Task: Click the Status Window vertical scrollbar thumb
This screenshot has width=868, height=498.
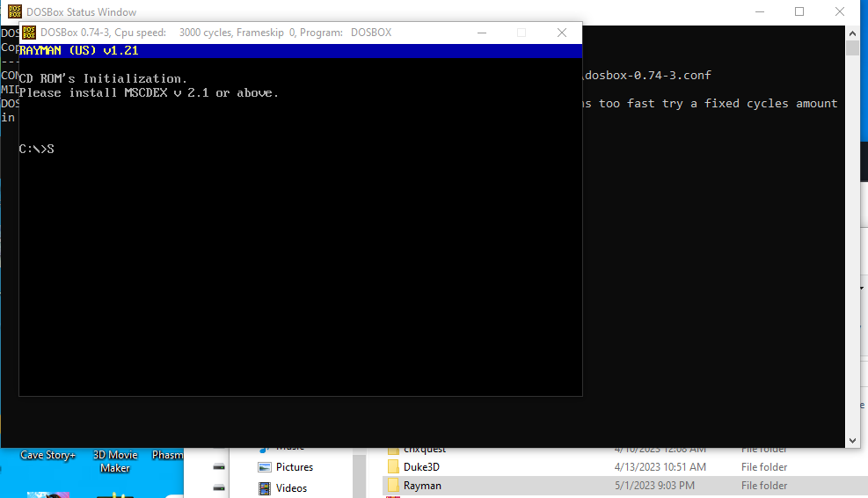Action: (x=852, y=48)
